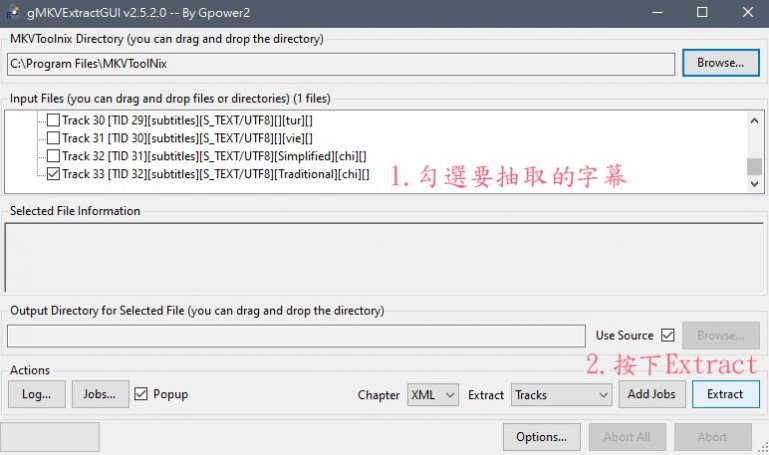Open the Options dialog
Screen dimensions: 769x455
point(541,437)
